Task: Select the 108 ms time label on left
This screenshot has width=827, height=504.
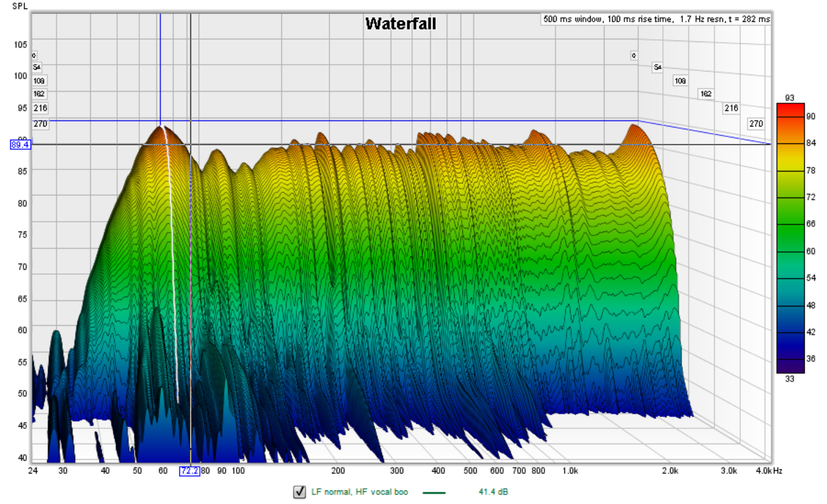Action: (39, 81)
